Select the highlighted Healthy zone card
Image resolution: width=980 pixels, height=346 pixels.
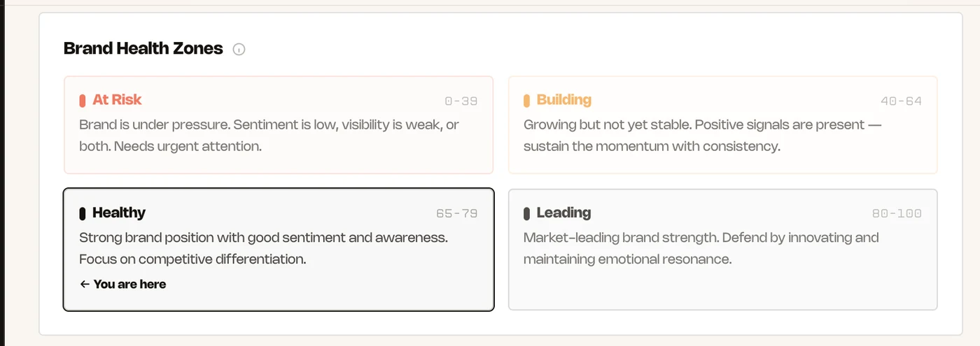279,250
